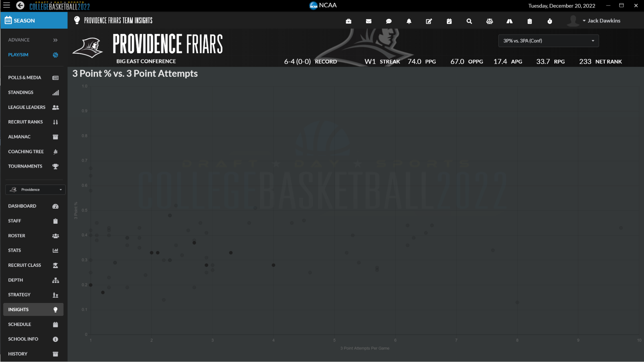Click the 17.4 APG stat
644x362 pixels.
pyautogui.click(x=508, y=62)
